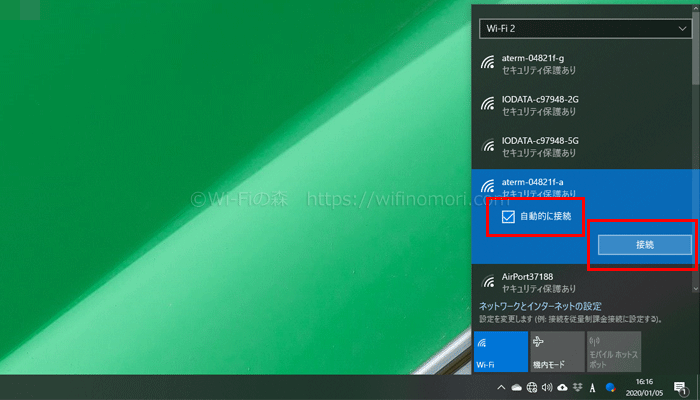Open OneDrive cloud tray icon
This screenshot has height=400, width=700.
coord(517,387)
